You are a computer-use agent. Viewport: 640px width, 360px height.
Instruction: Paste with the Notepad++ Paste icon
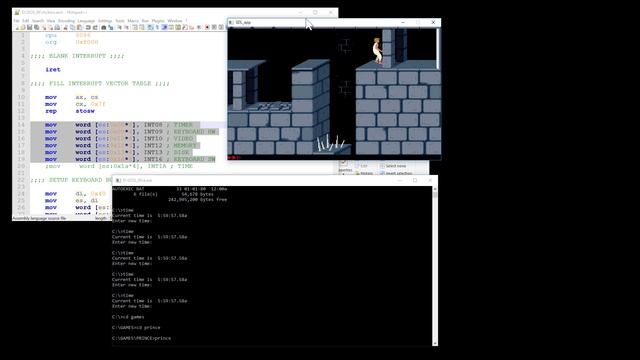(x=80, y=27)
